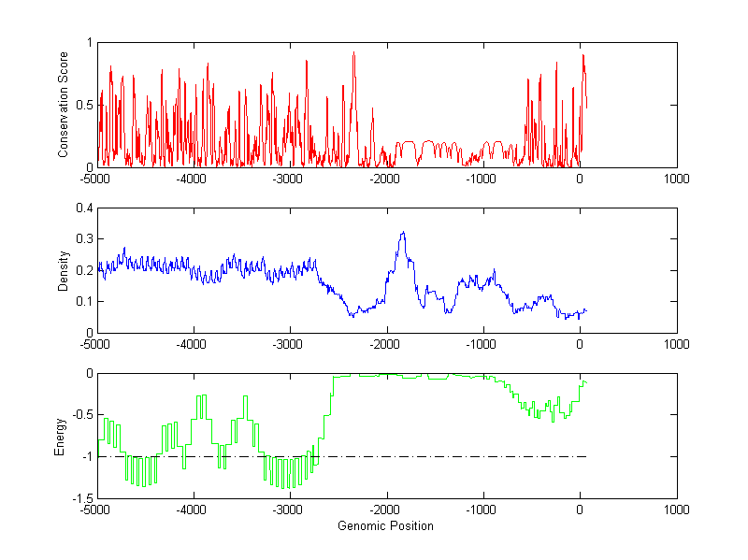The width and height of the screenshot is (748, 560).
Task: Click the "Density" y-axis label
Action: pyautogui.click(x=64, y=270)
